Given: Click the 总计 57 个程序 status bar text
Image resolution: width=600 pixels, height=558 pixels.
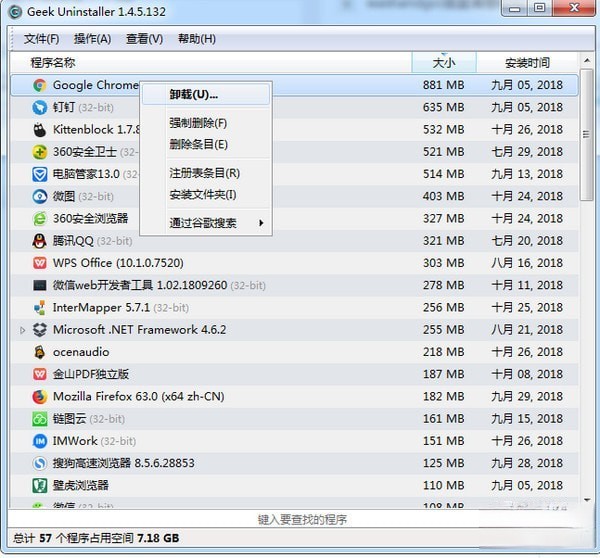Looking at the screenshot, I should [96, 538].
